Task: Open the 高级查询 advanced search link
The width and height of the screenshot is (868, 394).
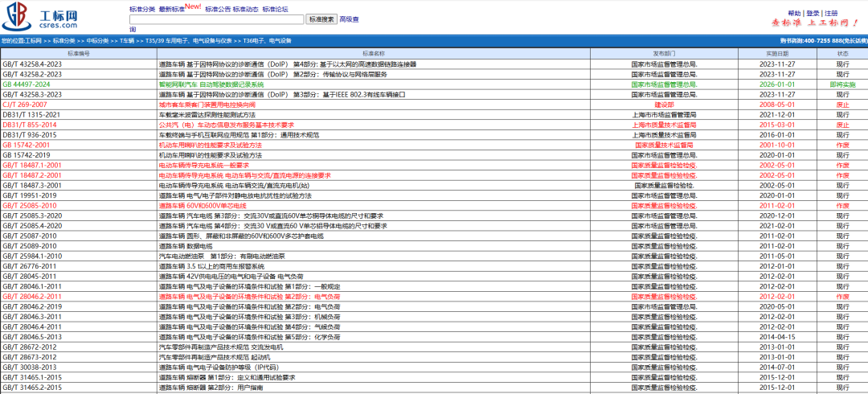Action: [x=349, y=19]
